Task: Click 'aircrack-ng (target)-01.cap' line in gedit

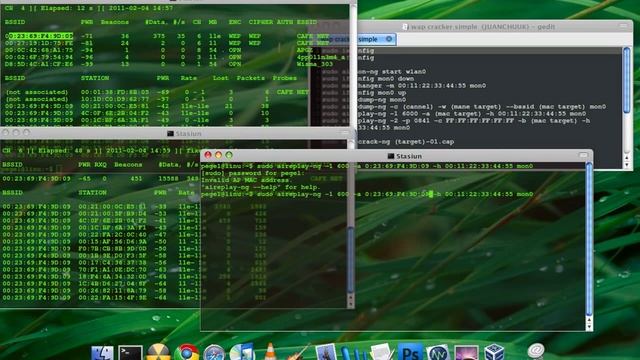Action: pyautogui.click(x=406, y=142)
